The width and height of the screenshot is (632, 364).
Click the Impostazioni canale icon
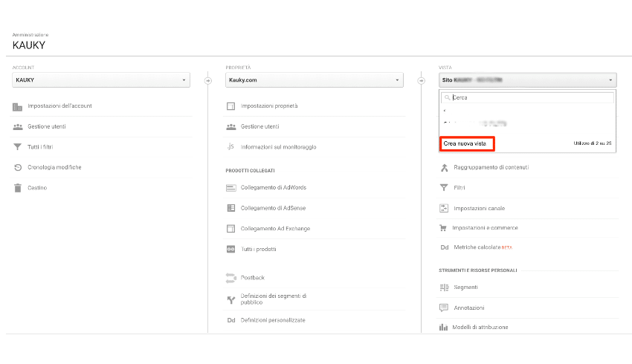pyautogui.click(x=444, y=208)
